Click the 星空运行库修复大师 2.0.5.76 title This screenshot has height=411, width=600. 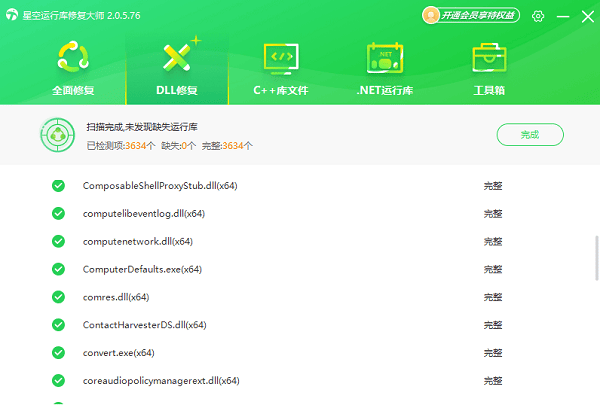click(x=81, y=16)
